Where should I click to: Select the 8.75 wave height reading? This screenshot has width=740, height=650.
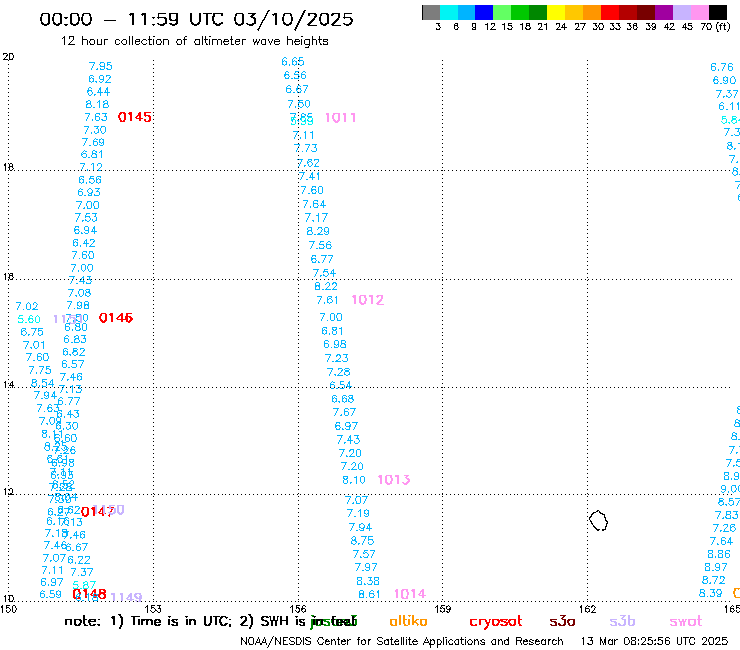tap(362, 541)
